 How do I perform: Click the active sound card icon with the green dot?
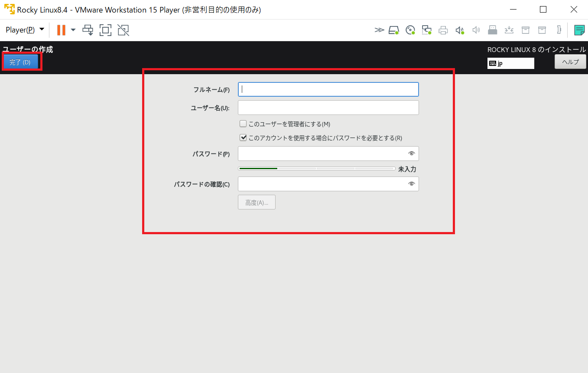coord(460,30)
